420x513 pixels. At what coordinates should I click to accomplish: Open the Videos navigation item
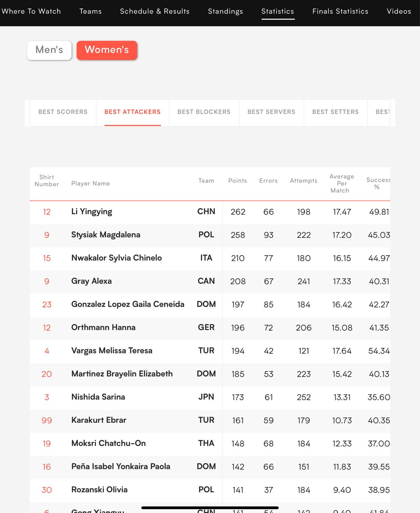tap(399, 11)
